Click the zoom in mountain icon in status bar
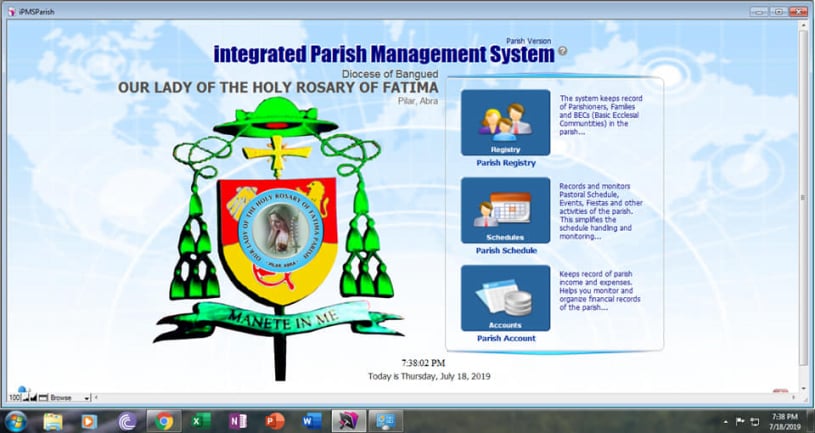Viewport: 815px width, 433px height. (34, 398)
